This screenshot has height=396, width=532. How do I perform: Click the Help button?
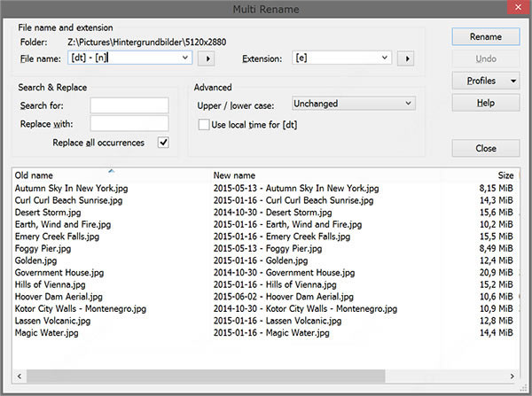[485, 103]
